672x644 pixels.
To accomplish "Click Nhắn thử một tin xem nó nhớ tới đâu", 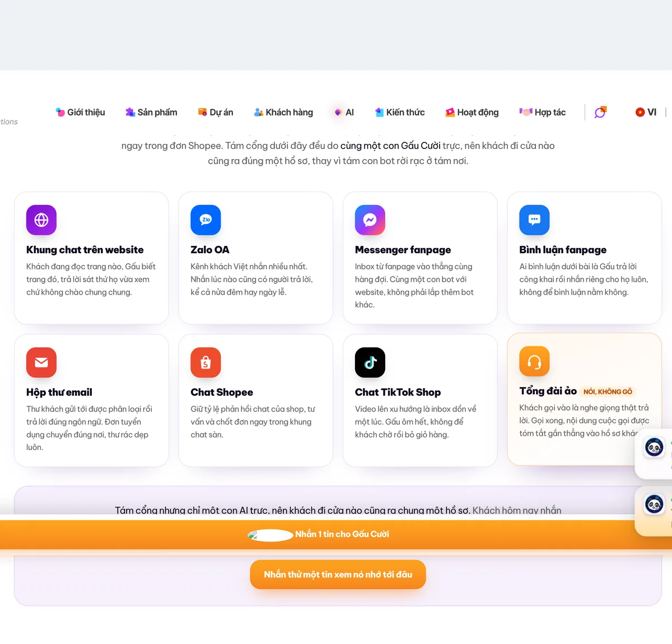I will [x=338, y=575].
